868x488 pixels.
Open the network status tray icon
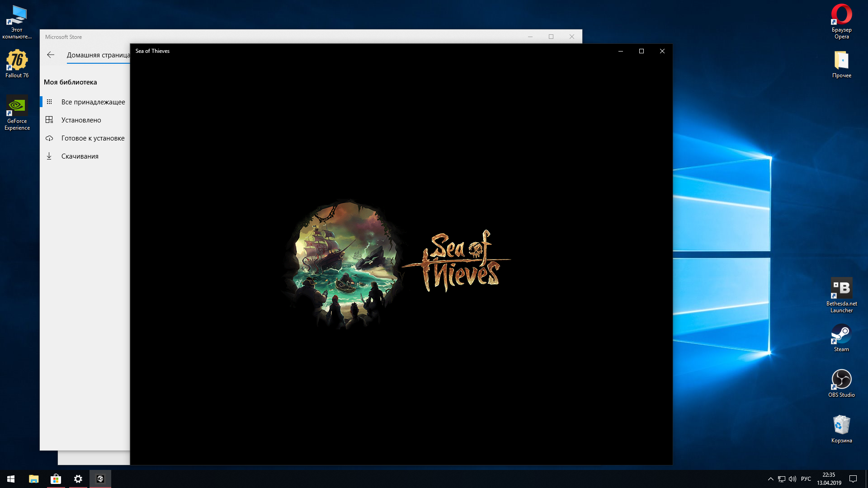click(x=782, y=479)
